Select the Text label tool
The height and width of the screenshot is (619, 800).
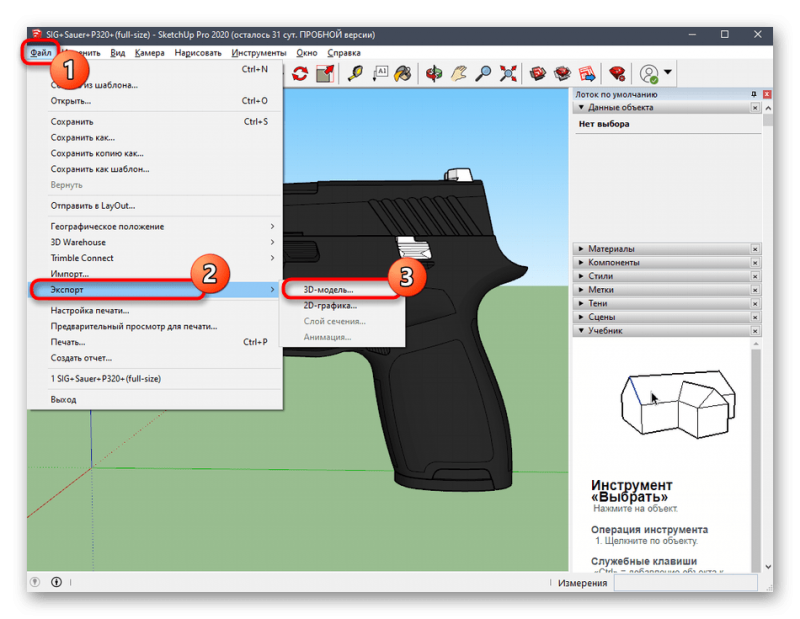pyautogui.click(x=380, y=74)
